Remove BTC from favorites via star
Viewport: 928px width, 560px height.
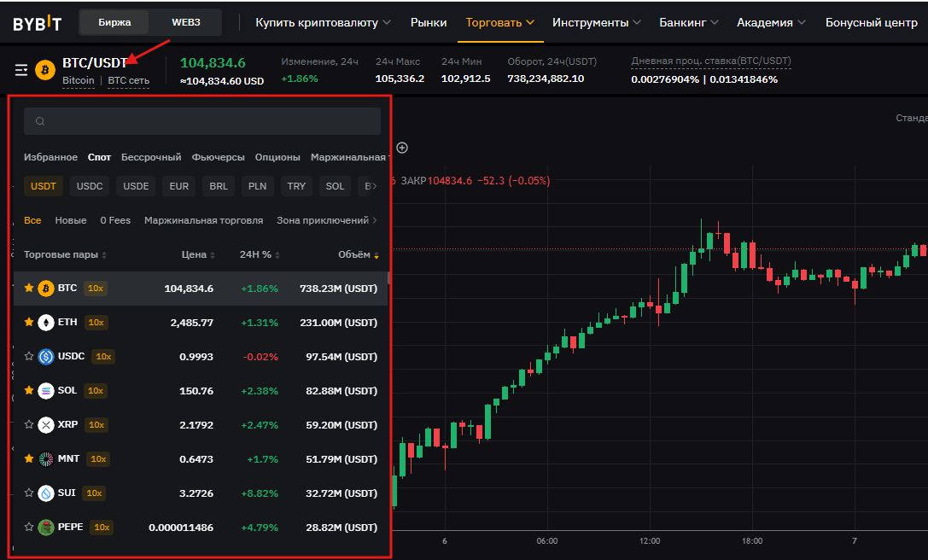coord(29,289)
